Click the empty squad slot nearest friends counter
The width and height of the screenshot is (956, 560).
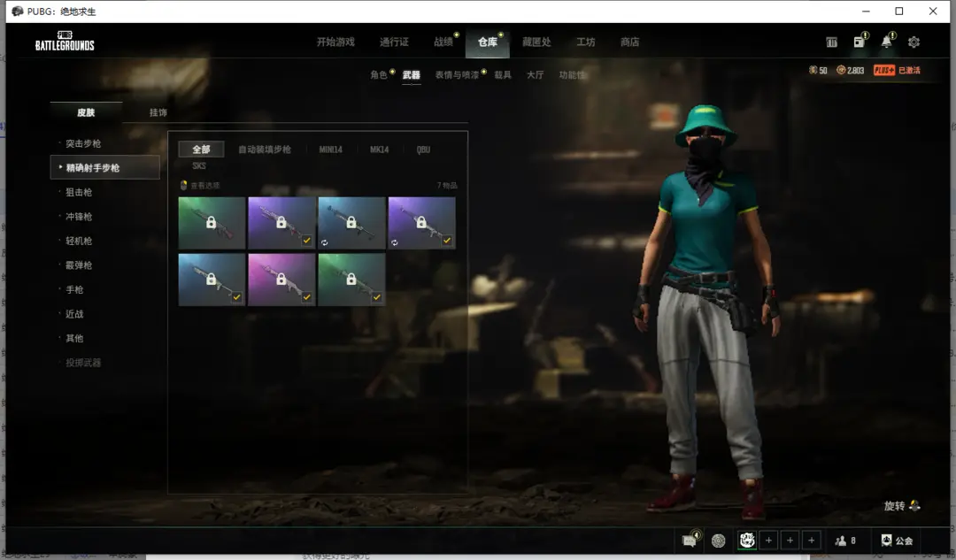(811, 541)
